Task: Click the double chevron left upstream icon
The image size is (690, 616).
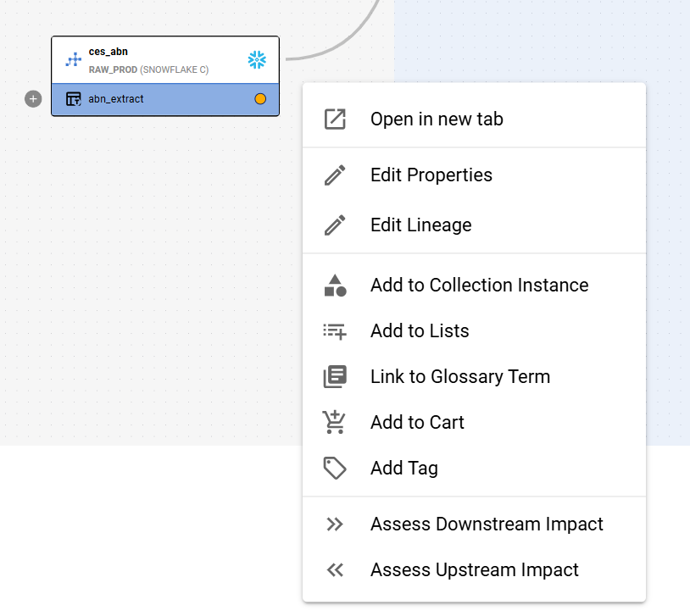Action: [335, 570]
